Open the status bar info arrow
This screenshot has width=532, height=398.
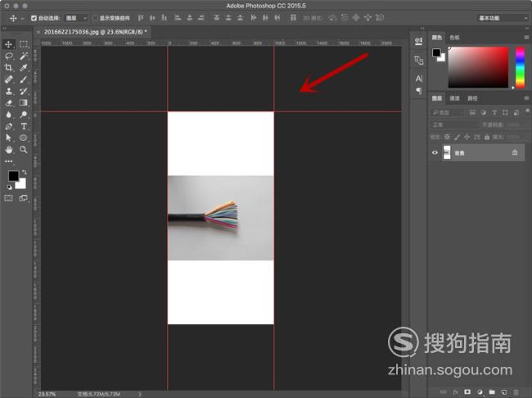[140, 394]
